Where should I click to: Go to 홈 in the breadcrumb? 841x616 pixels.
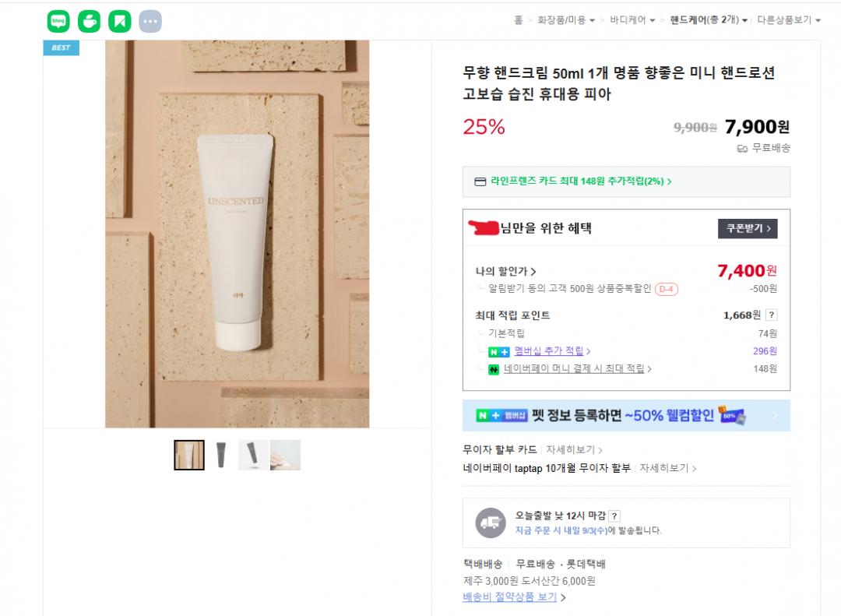tap(518, 20)
